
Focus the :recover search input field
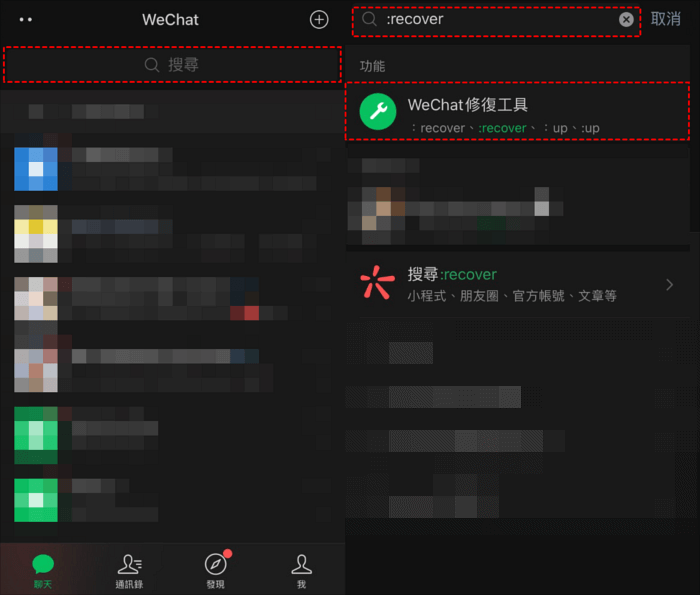click(x=496, y=21)
